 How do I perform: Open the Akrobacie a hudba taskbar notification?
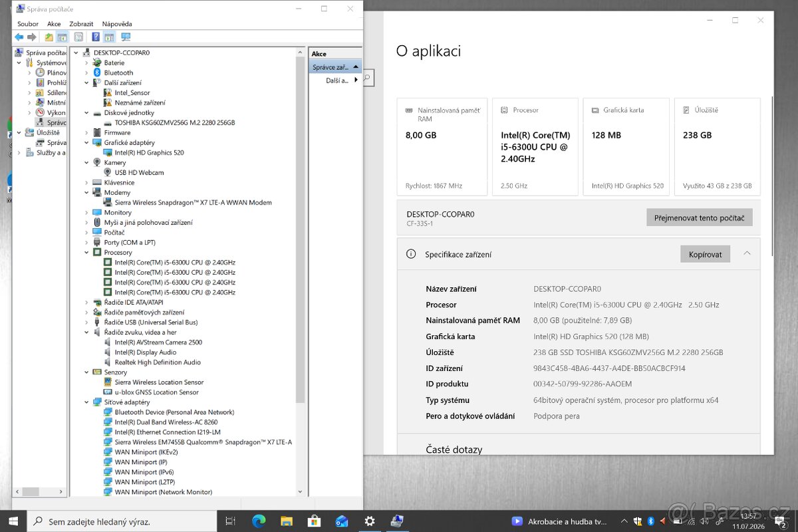(559, 521)
